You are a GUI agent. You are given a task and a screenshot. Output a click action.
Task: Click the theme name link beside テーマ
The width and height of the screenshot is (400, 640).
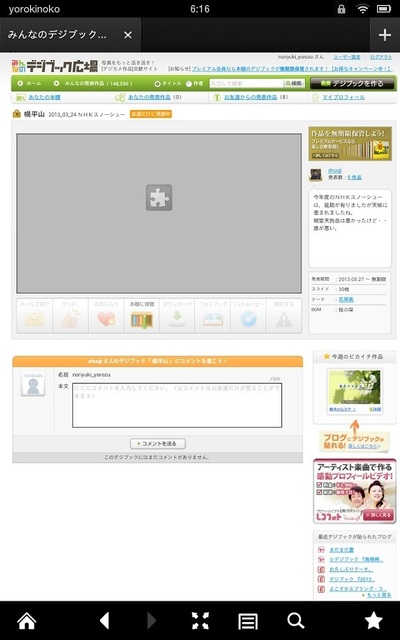(345, 300)
